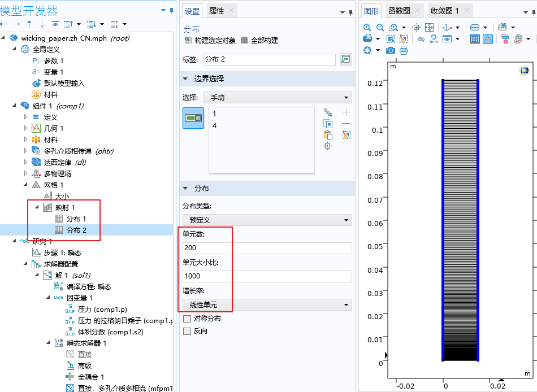Switch to the 属性 tab
This screenshot has height=392, width=537.
click(216, 11)
